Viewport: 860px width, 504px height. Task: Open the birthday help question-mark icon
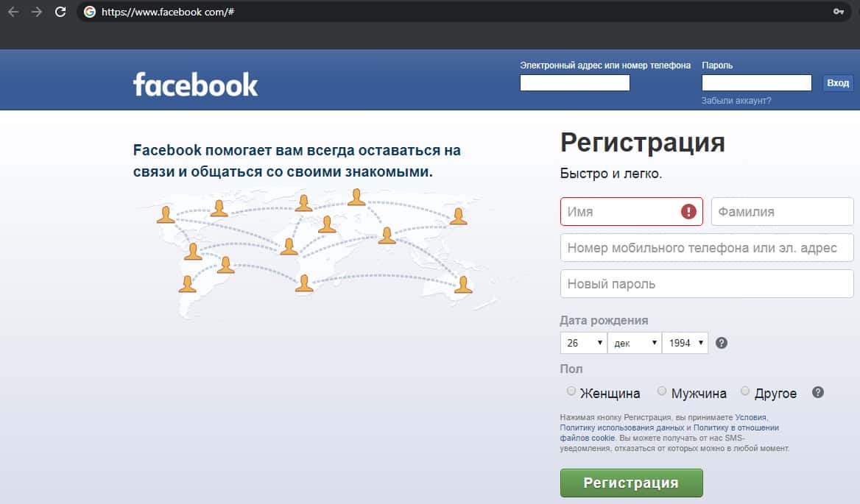(722, 343)
